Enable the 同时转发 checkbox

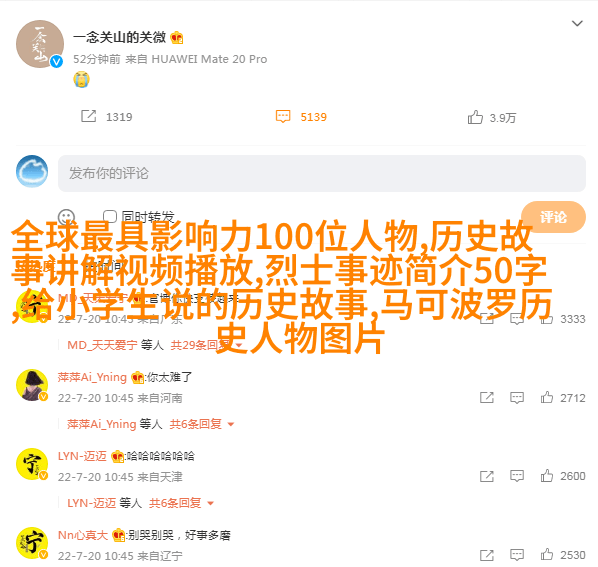click(110, 216)
